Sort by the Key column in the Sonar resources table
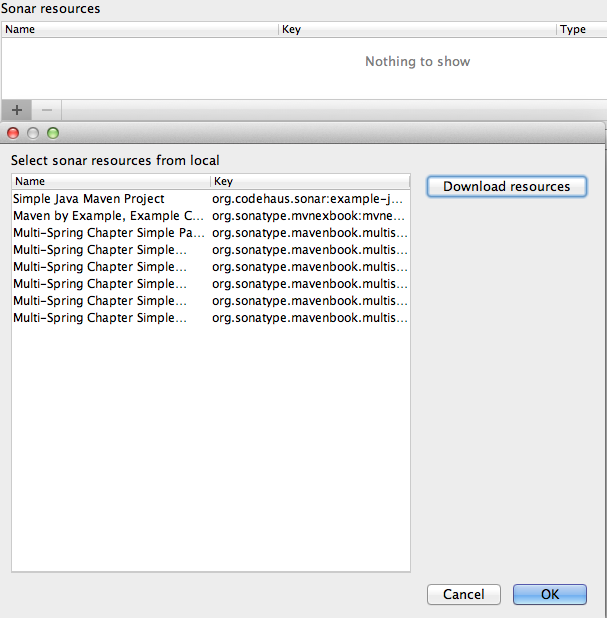This screenshot has width=607, height=618. click(417, 29)
